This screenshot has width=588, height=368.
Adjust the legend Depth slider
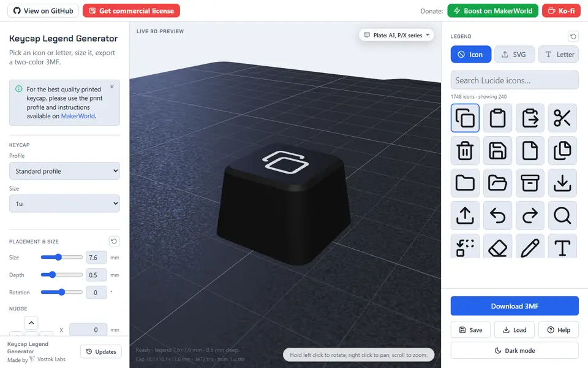[x=61, y=275]
